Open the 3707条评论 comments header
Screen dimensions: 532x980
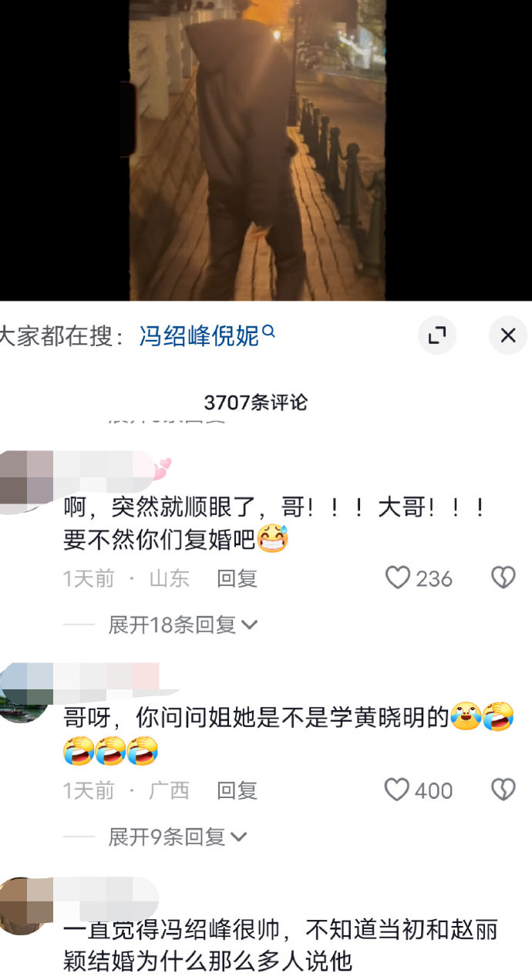[256, 402]
